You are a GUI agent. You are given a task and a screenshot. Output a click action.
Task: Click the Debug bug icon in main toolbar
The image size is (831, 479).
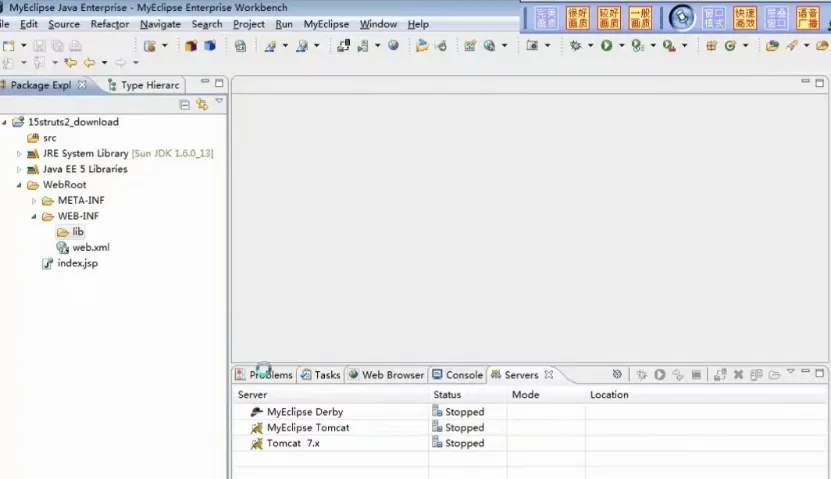click(x=575, y=46)
